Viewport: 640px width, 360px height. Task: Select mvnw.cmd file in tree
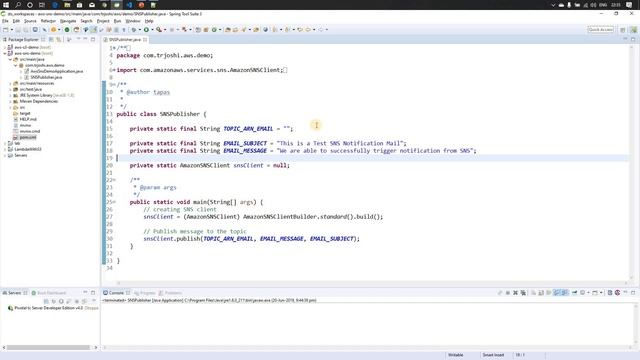pyautogui.click(x=29, y=131)
